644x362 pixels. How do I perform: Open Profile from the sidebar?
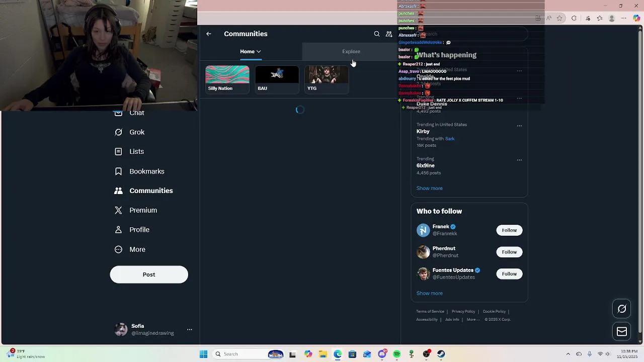click(132, 230)
